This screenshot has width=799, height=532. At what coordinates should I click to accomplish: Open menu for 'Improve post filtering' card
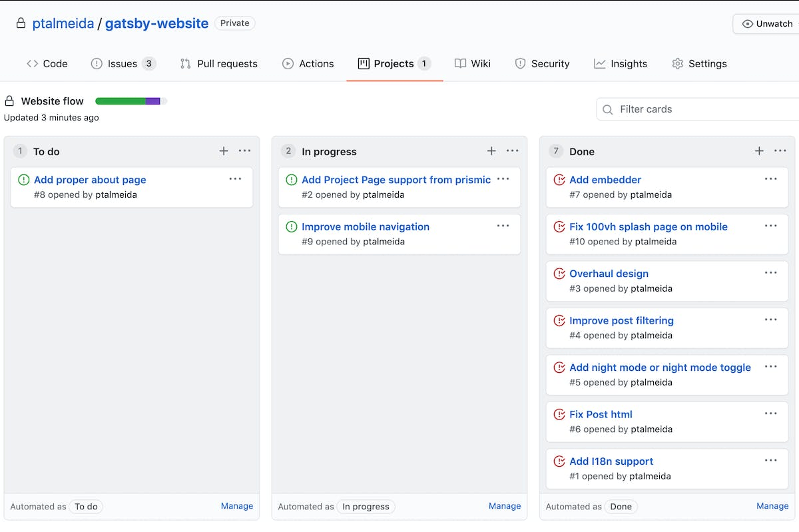point(770,320)
